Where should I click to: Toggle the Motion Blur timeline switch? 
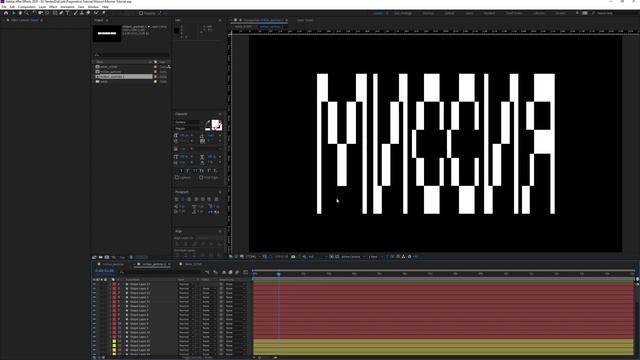pos(237,272)
